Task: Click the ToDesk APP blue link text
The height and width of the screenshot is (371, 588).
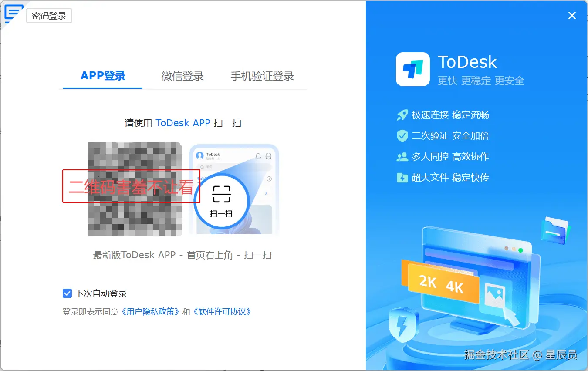Action: [183, 123]
